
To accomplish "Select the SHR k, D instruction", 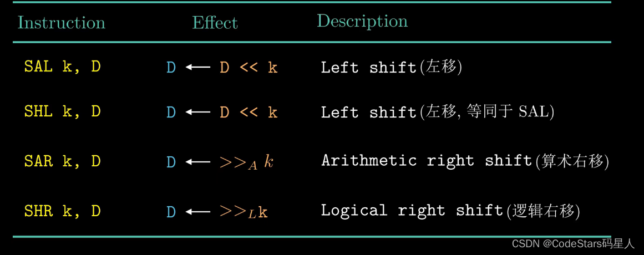I will point(63,211).
